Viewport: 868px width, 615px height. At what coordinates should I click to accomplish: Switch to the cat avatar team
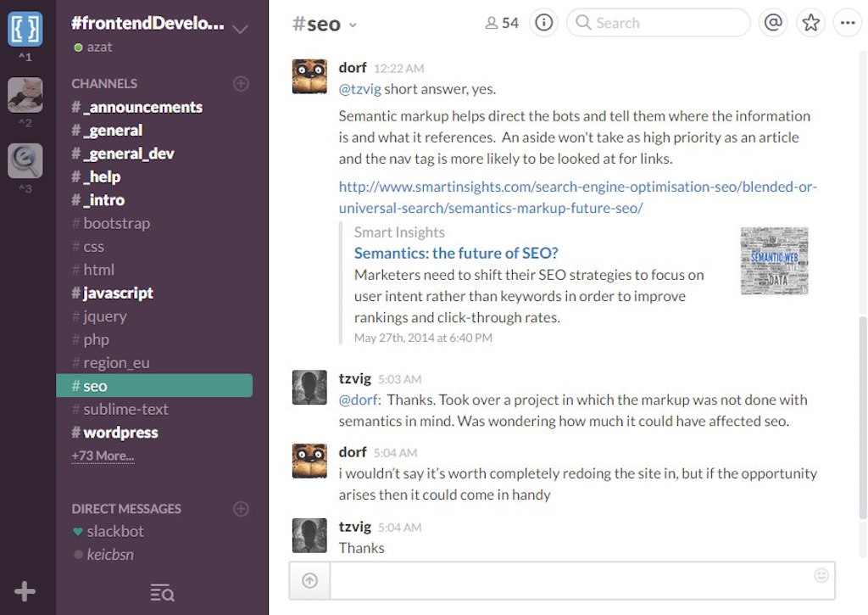point(25,95)
